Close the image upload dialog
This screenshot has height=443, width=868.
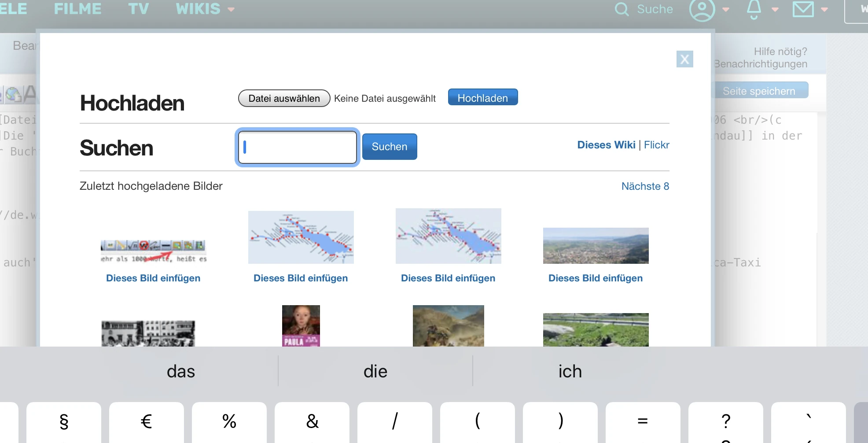coord(685,59)
